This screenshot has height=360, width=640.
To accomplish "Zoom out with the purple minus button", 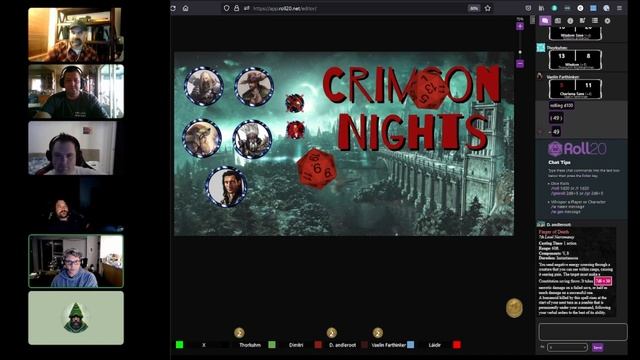I will pos(520,64).
